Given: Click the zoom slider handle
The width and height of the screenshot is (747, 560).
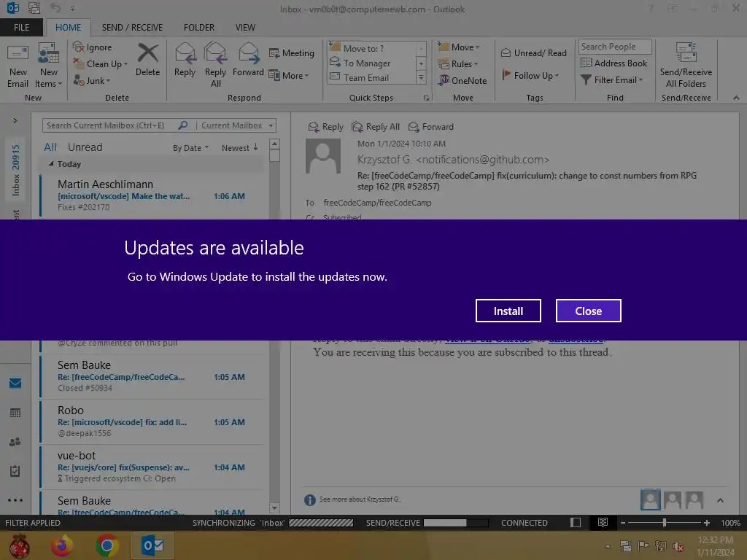Looking at the screenshot, I should tap(664, 522).
